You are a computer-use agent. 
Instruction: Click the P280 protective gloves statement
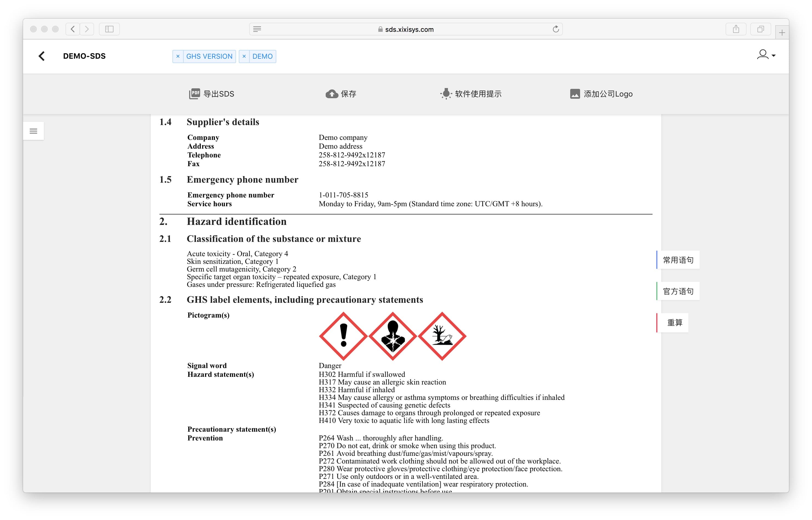coord(441,469)
